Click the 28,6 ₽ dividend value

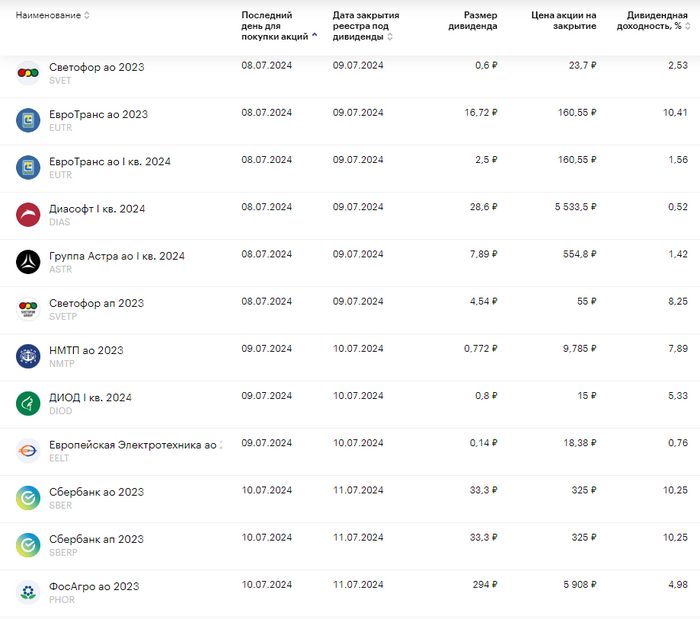point(483,207)
